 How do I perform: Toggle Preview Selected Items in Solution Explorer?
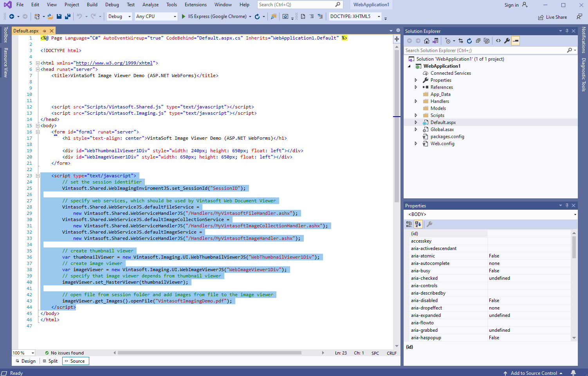(x=516, y=41)
